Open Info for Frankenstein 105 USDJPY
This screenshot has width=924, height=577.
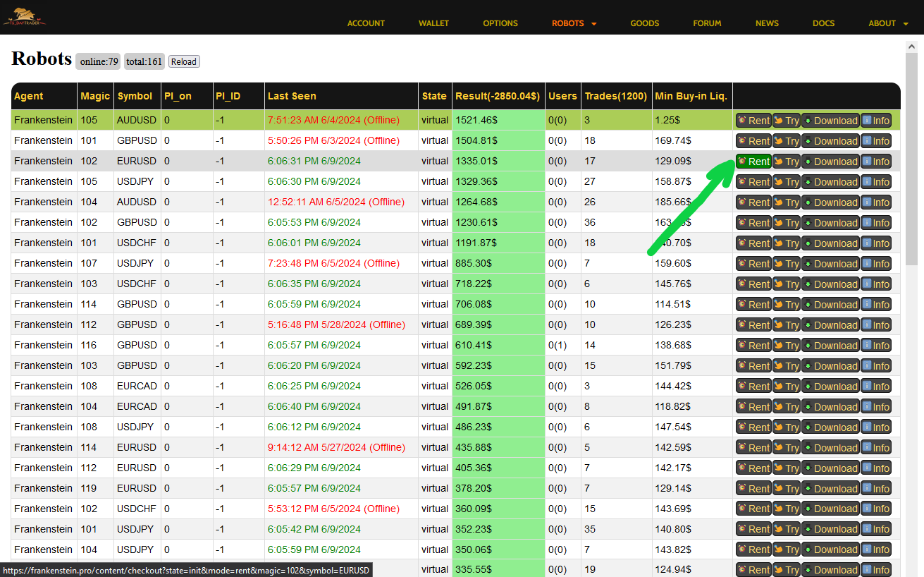[x=876, y=182]
